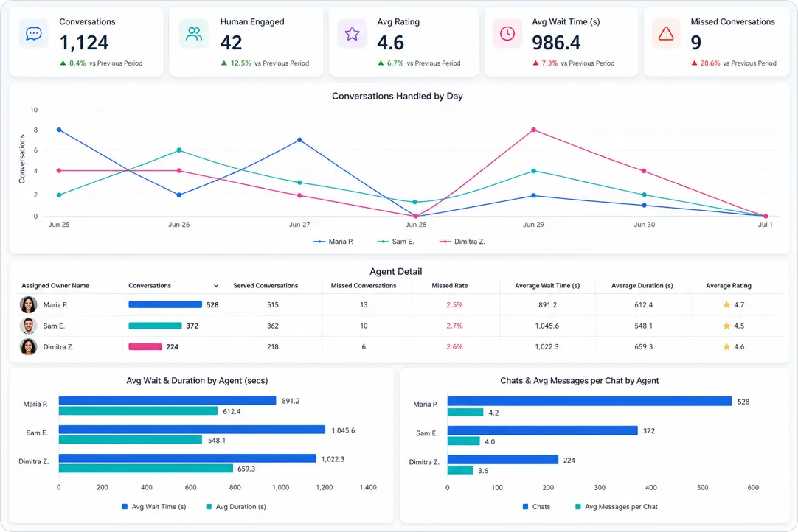This screenshot has width=798, height=532.
Task: Click Sam E.'s 1,045.6 wait time bar
Action: click(192, 430)
